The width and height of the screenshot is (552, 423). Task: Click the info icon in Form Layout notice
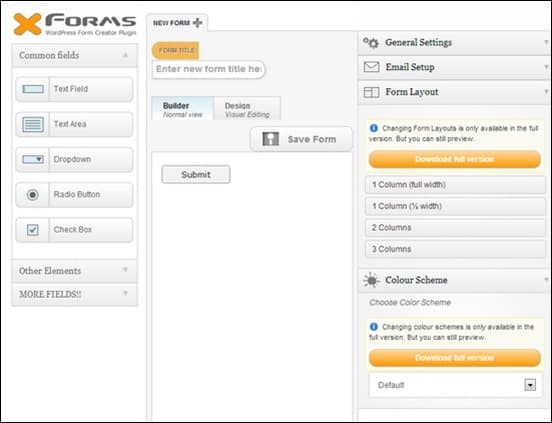(374, 128)
